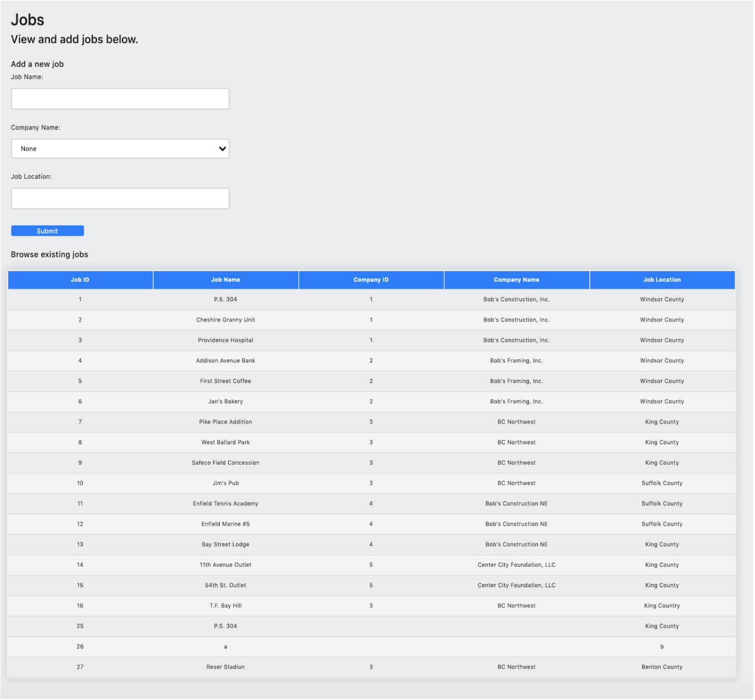Click the Reser Stadiun job row

[x=225, y=667]
